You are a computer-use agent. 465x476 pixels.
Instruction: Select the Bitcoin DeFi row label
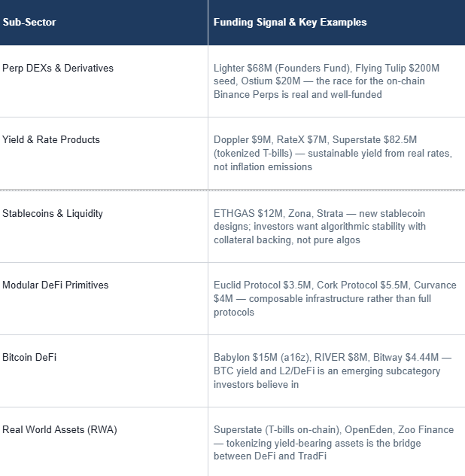tap(29, 357)
